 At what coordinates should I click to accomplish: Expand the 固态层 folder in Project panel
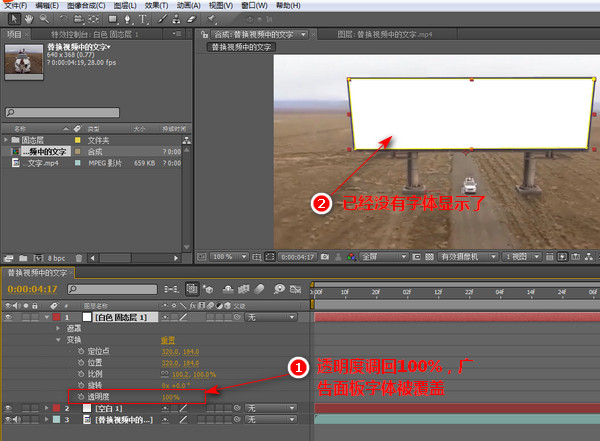click(6, 140)
